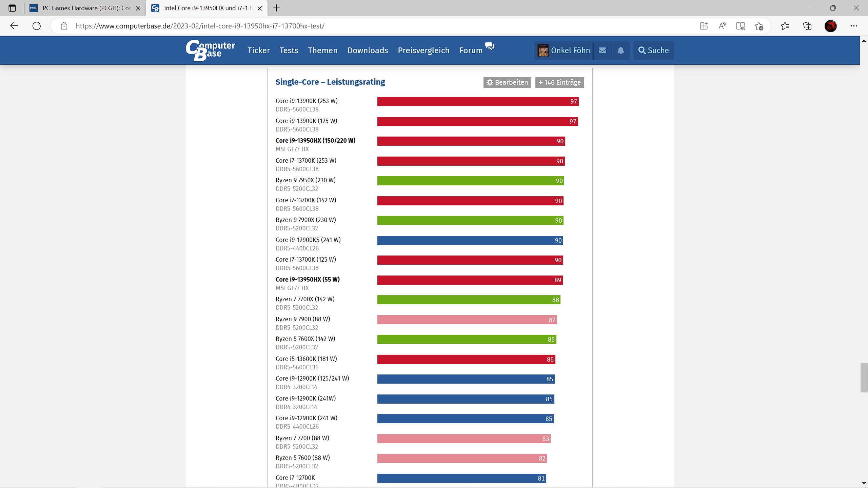Click the Ryzen 9 7900 (88 W) pink bar
Image resolution: width=868 pixels, height=488 pixels.
467,320
